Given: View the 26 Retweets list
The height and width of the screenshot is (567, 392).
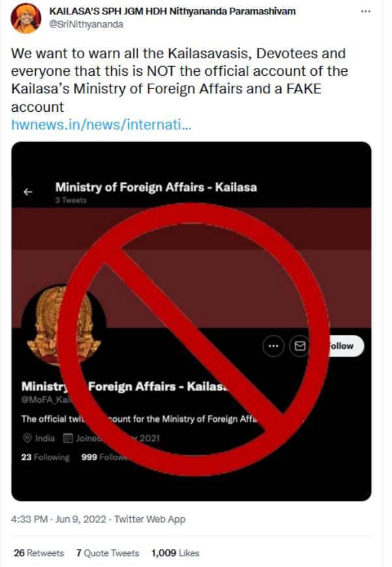Looking at the screenshot, I should click(x=39, y=553).
